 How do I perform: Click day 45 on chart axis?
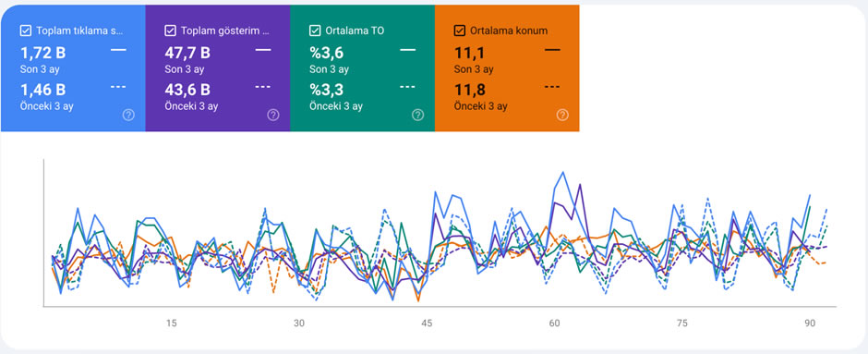click(x=427, y=323)
